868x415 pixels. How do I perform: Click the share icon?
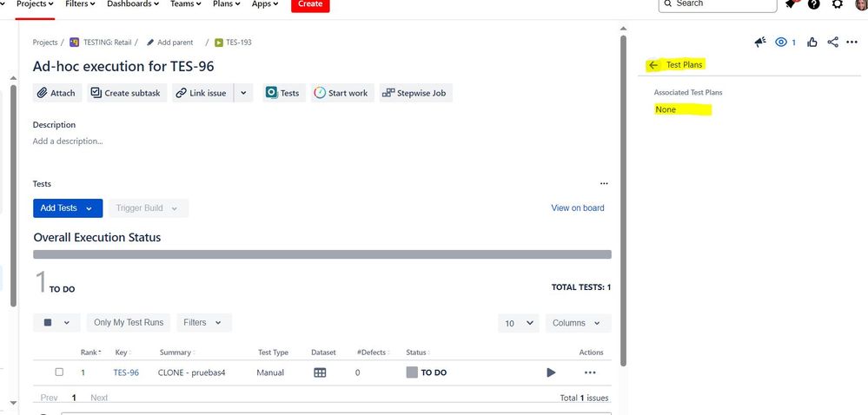point(832,42)
